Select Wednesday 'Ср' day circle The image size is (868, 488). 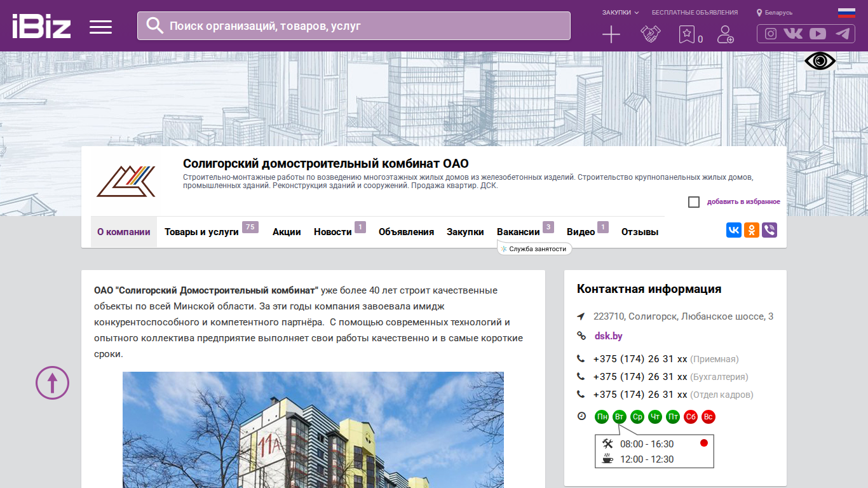(637, 417)
